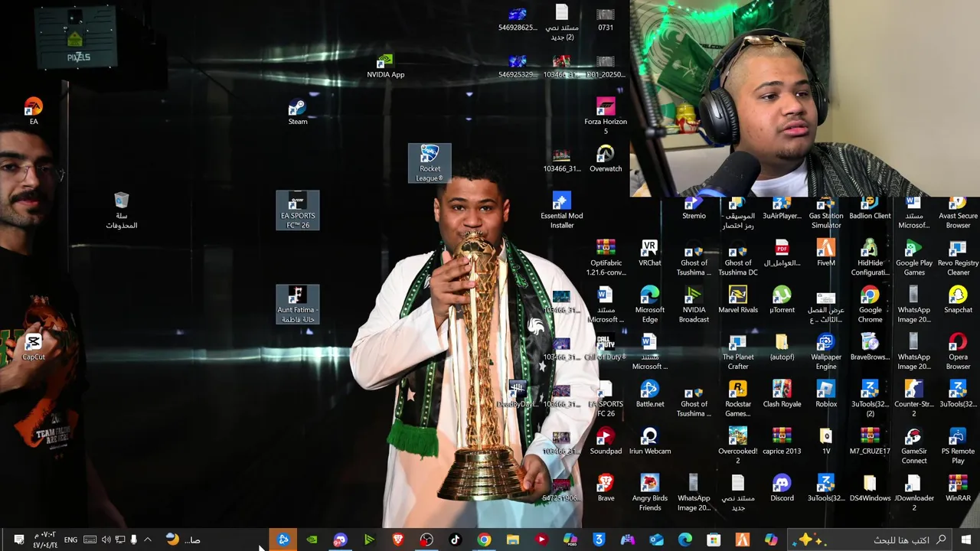The image size is (980, 551).
Task: Open Avast Secure Browser shortcut
Action: [958, 214]
